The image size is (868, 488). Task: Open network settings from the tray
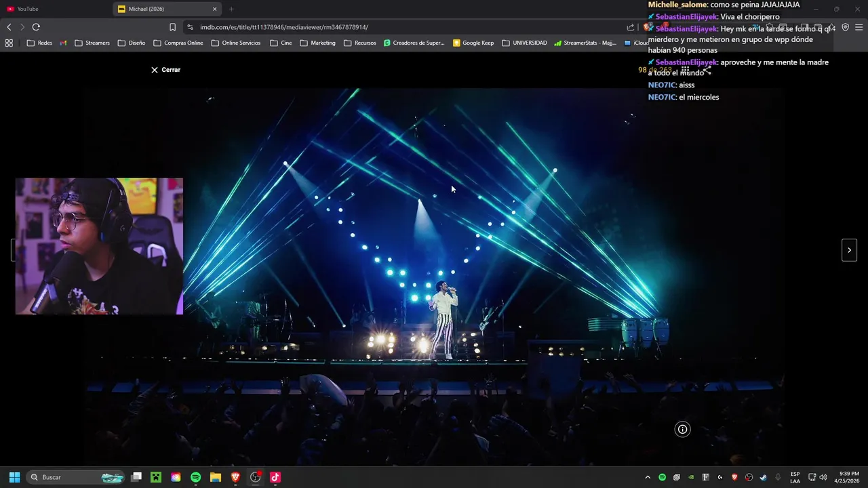click(812, 477)
